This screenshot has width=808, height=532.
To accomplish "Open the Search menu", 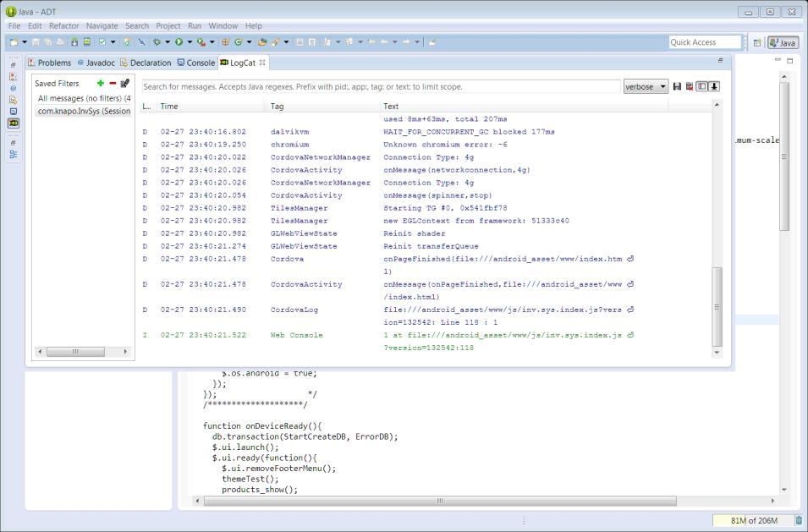I will tap(137, 25).
